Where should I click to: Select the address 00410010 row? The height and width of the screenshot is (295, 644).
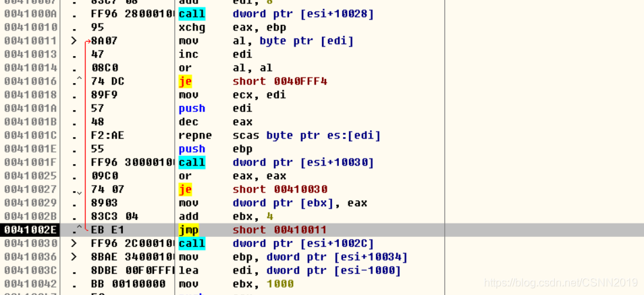tap(30, 28)
